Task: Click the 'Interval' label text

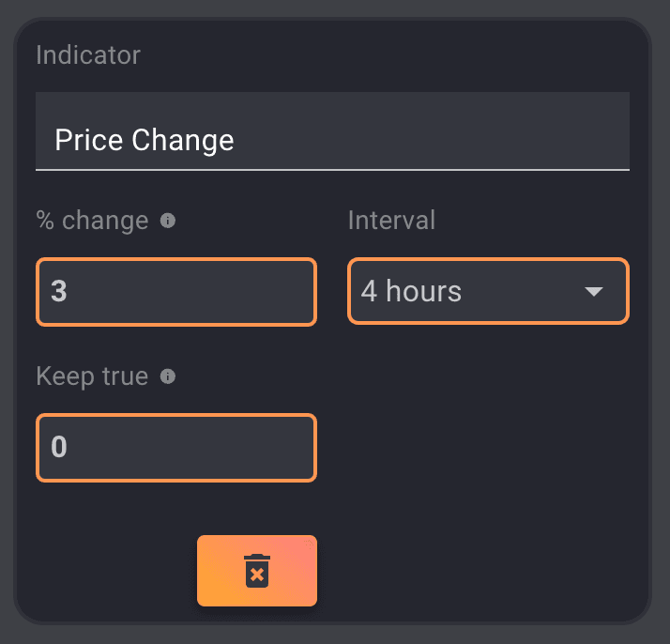Action: point(391,221)
